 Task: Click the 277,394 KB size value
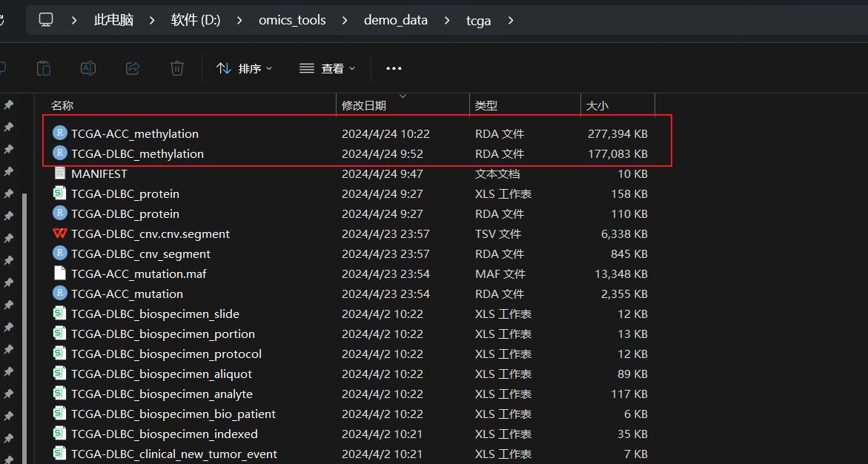point(617,133)
